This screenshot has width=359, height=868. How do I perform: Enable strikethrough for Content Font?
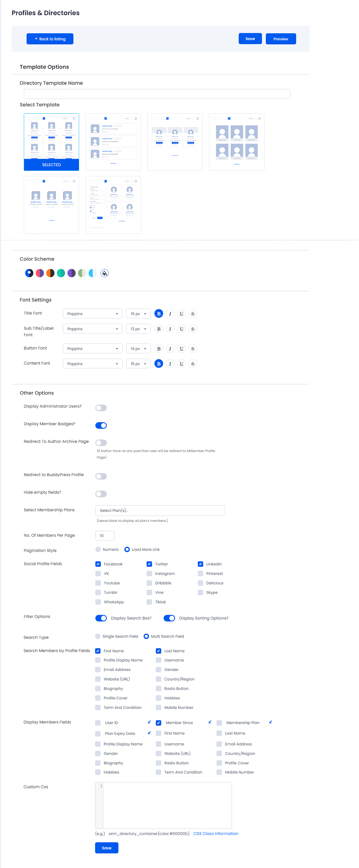[193, 364]
